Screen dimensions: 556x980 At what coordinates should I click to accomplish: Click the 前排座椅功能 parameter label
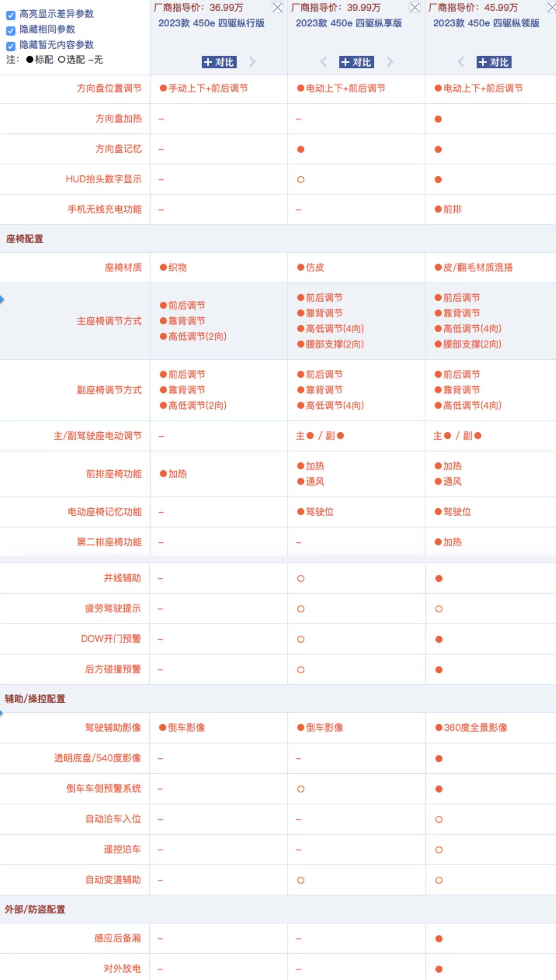point(114,474)
